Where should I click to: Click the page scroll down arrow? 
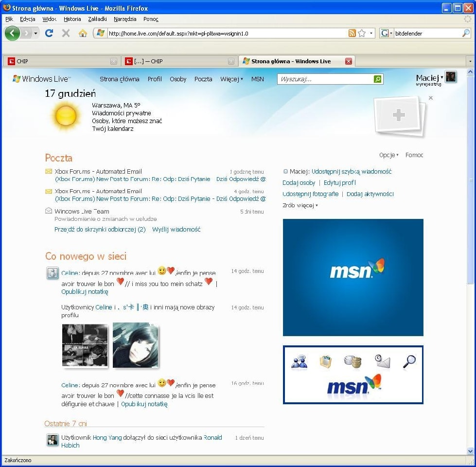click(470, 451)
